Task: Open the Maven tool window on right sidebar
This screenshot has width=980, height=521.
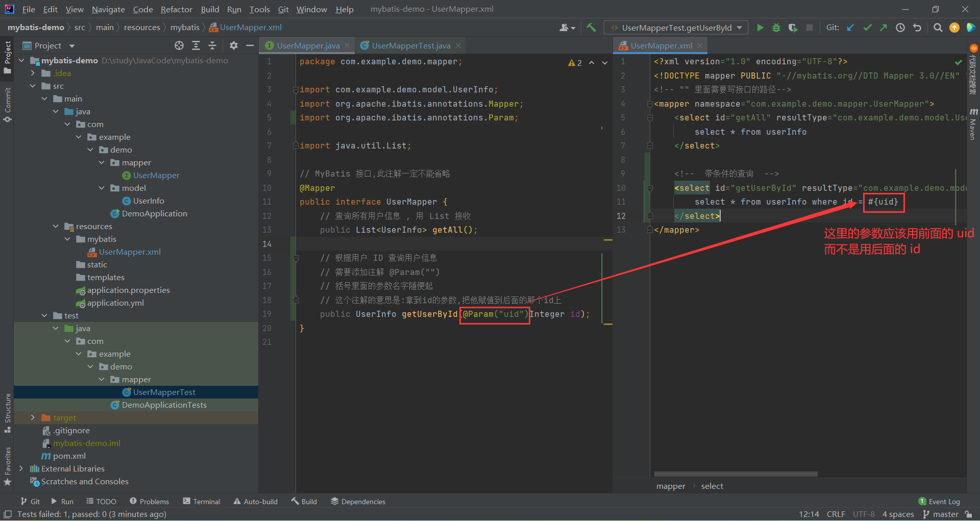Action: point(973,124)
